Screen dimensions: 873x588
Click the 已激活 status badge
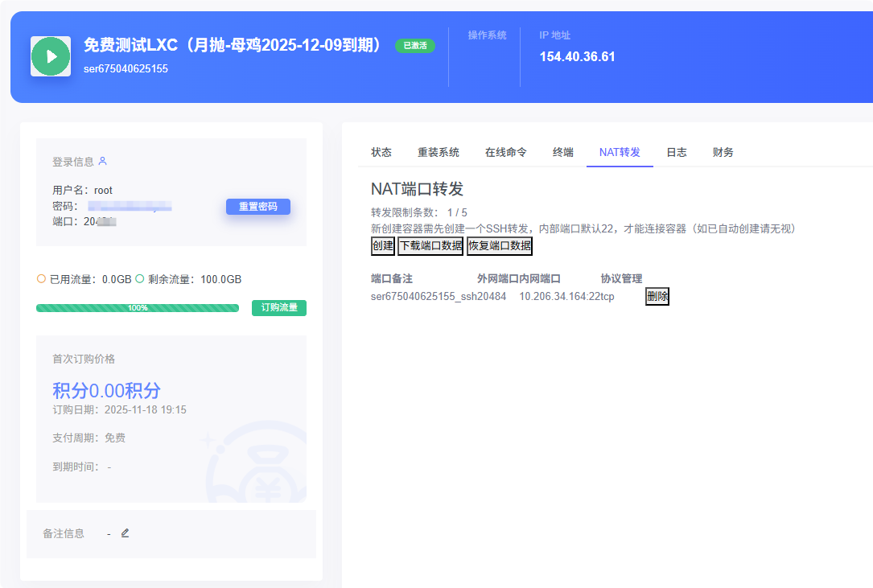[x=414, y=46]
